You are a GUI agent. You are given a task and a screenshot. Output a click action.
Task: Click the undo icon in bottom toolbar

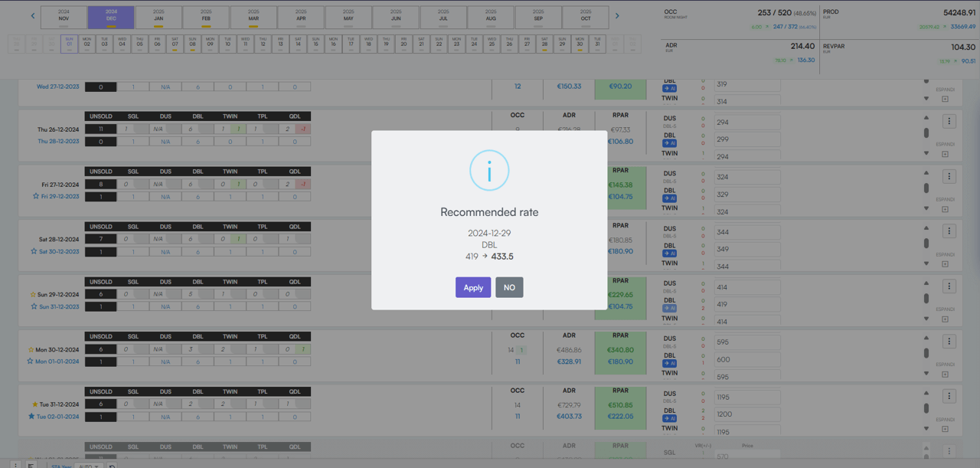tap(113, 466)
